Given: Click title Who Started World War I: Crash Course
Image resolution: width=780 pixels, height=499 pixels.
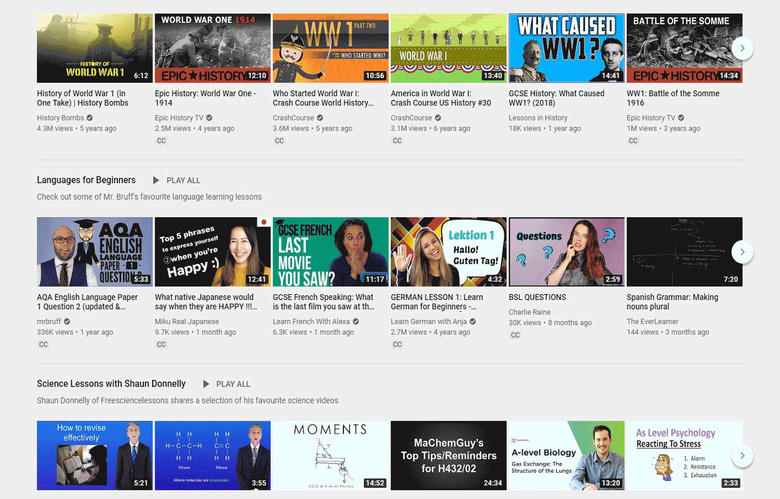Looking at the screenshot, I should pyautogui.click(x=323, y=98).
